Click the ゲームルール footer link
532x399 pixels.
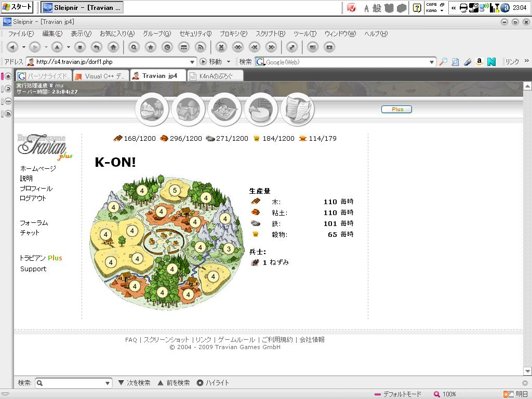coord(236,340)
